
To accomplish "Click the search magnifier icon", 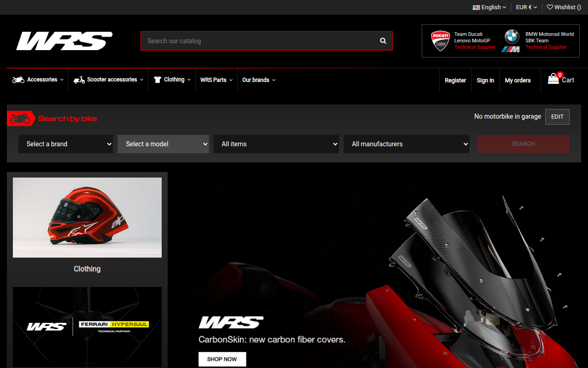I will click(383, 41).
